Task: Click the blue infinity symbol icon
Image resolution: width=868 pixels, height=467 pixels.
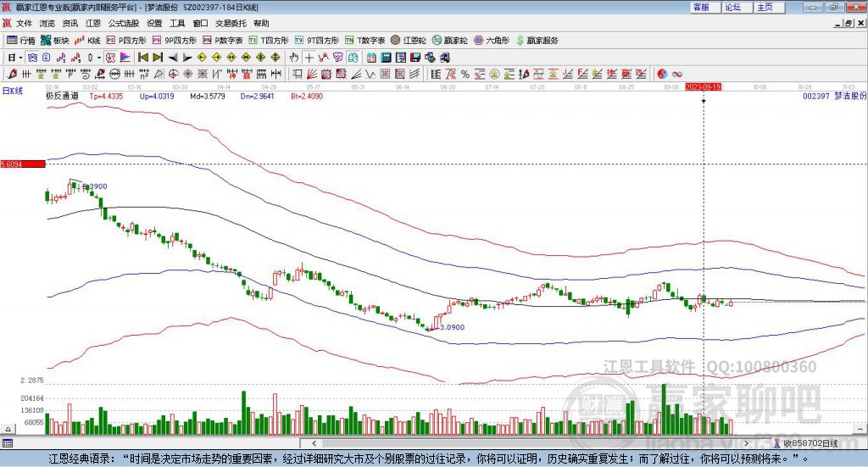Action: 677,74
